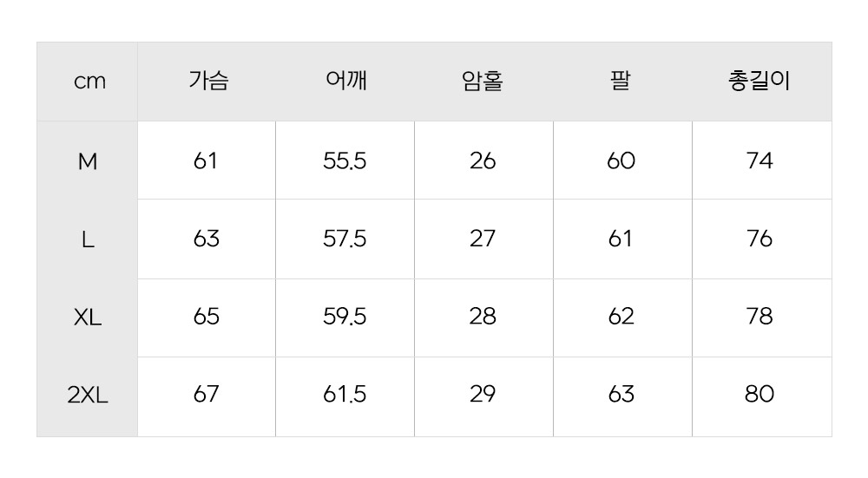Select the 암홀 column header
868x478 pixels.
[x=483, y=82]
